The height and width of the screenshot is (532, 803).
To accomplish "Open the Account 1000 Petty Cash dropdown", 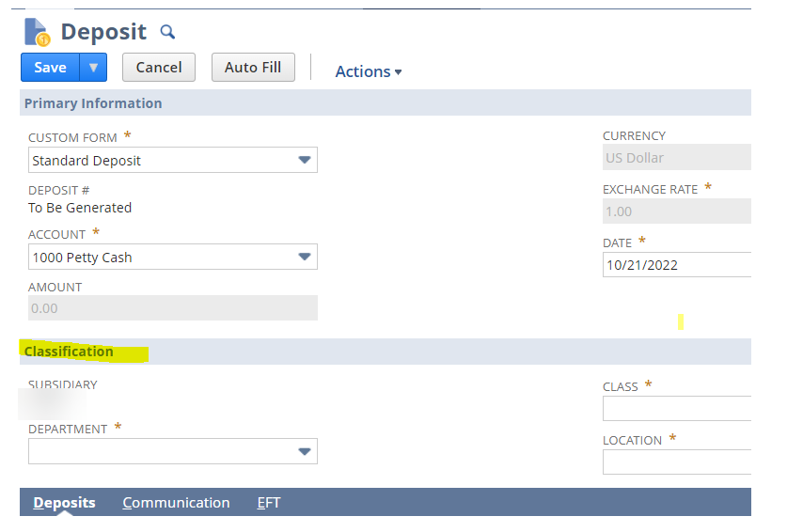I will point(173,257).
